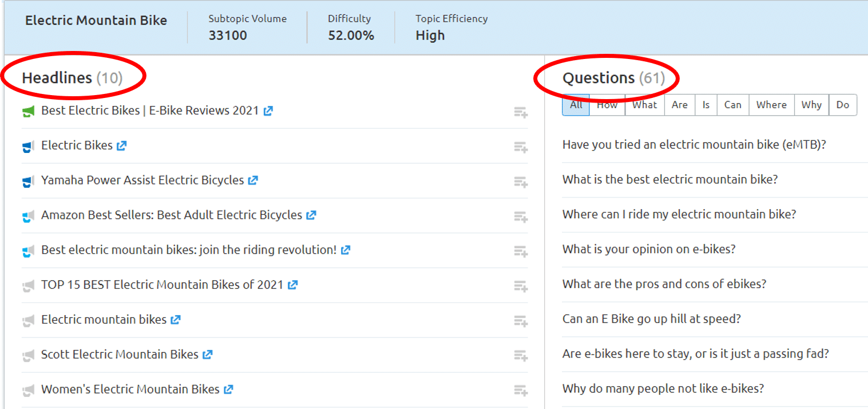Add Scott Electric Mountain Bikes to list
Screen dimensions: 868x409
520,356
